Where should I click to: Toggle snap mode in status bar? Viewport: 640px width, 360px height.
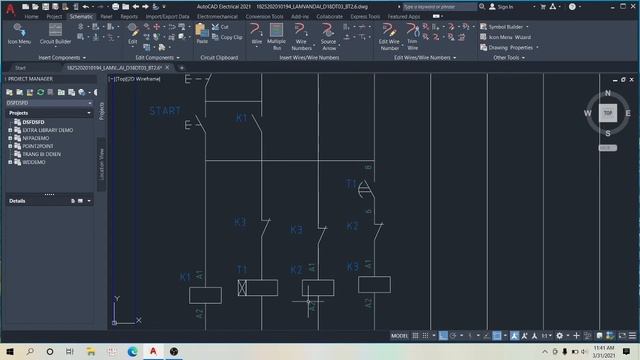[x=425, y=336]
